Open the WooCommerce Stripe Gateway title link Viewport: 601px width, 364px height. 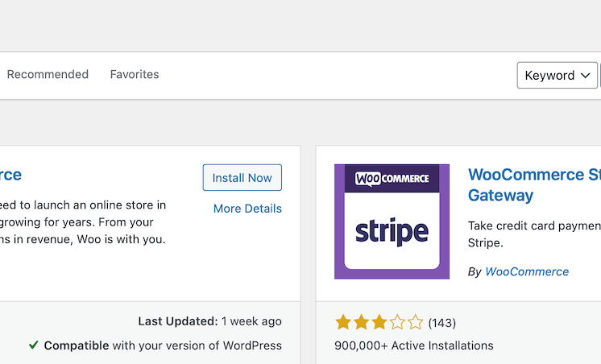click(534, 185)
